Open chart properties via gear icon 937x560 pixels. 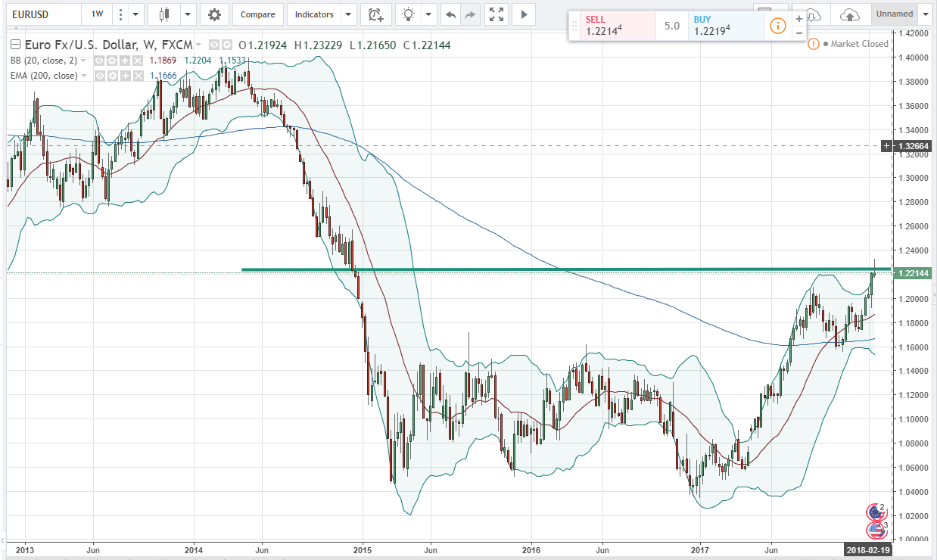(215, 14)
